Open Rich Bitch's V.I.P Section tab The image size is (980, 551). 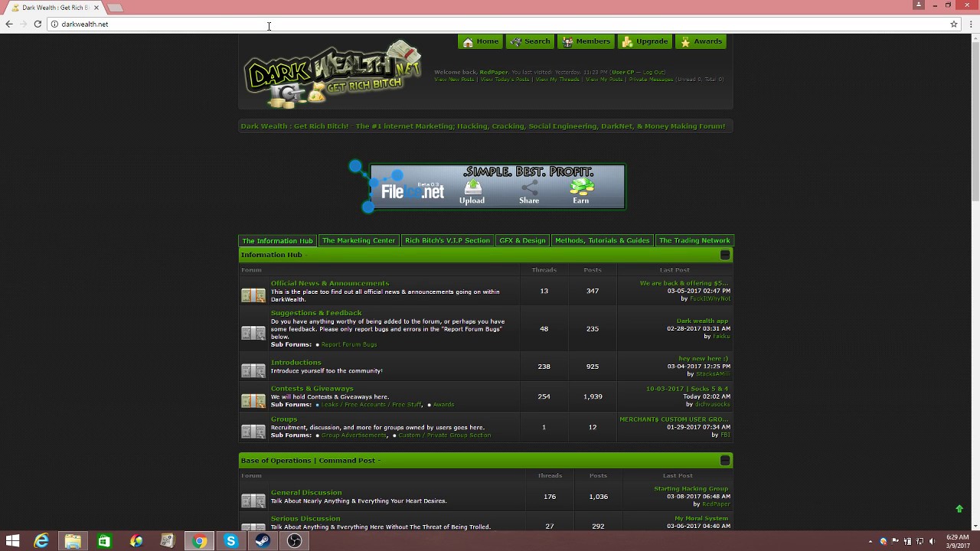pyautogui.click(x=447, y=240)
